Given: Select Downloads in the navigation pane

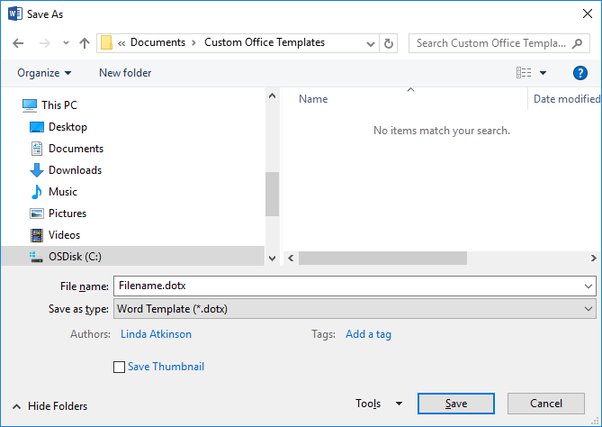Looking at the screenshot, I should (75, 170).
